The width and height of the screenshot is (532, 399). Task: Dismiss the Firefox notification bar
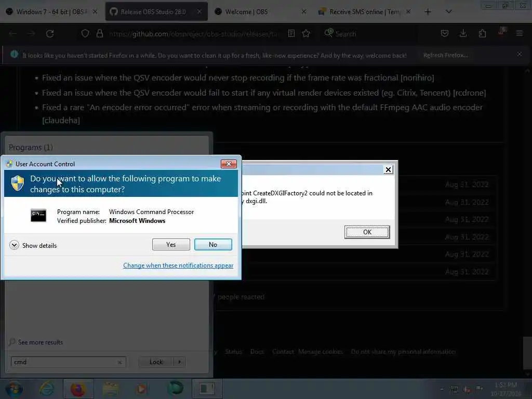(x=519, y=54)
